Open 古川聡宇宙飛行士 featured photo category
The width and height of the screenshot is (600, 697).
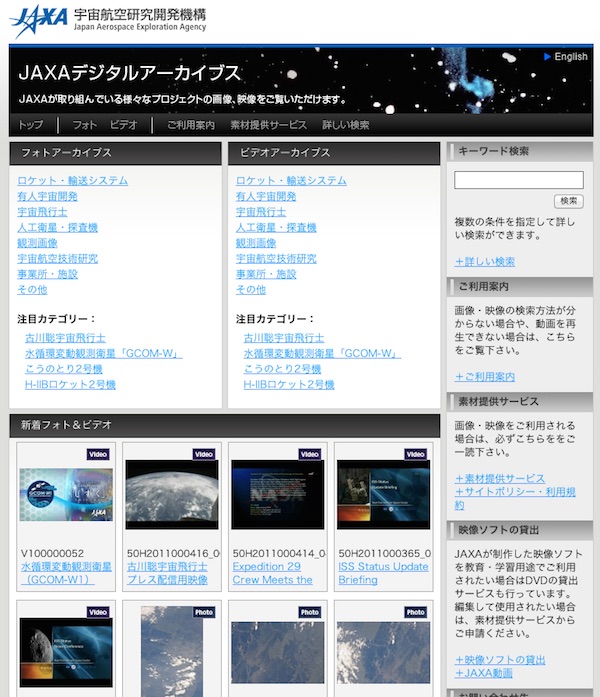coord(65,338)
